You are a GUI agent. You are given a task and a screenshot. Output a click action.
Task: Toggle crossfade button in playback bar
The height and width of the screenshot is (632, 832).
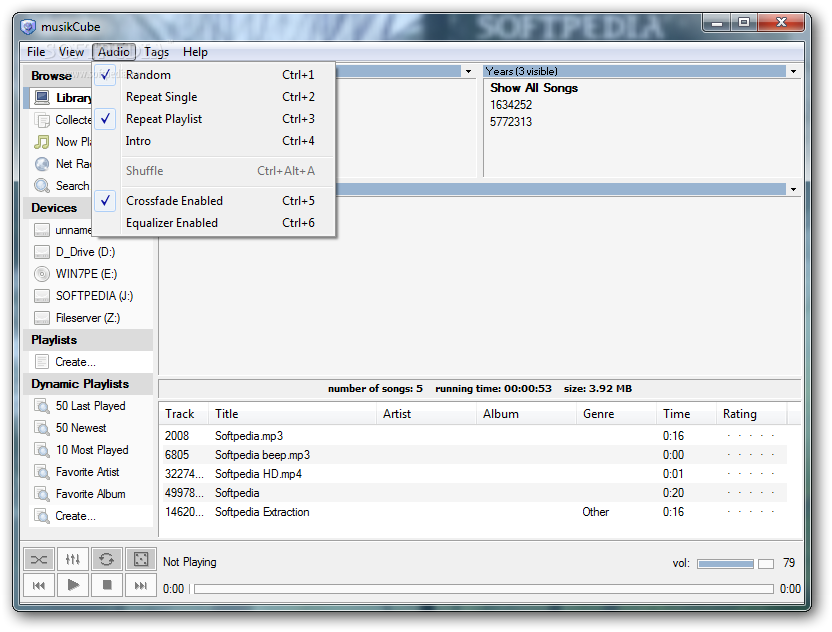click(x=39, y=559)
